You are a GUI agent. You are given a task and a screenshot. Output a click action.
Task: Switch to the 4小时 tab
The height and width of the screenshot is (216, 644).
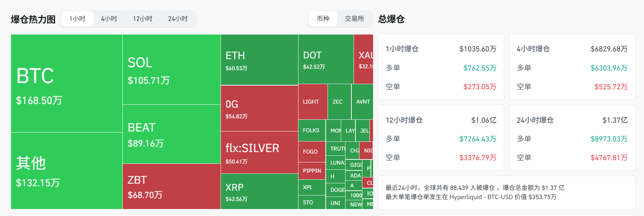pyautogui.click(x=109, y=19)
